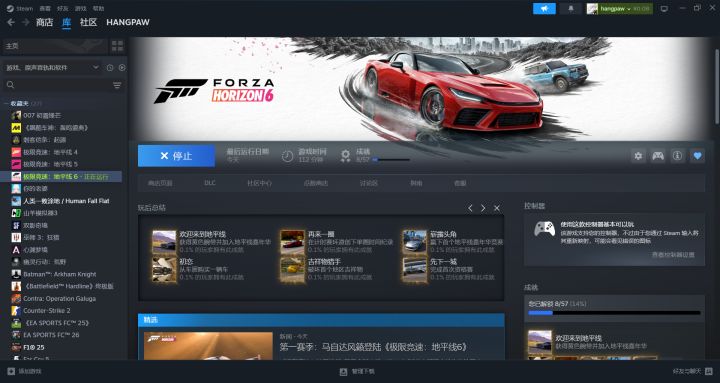Open the 社区中心 tab
The width and height of the screenshot is (720, 383).
point(259,183)
